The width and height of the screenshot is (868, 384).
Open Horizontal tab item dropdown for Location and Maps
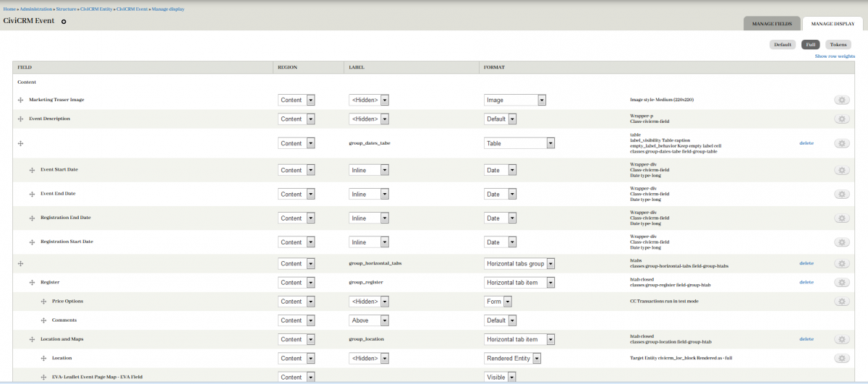pos(519,338)
